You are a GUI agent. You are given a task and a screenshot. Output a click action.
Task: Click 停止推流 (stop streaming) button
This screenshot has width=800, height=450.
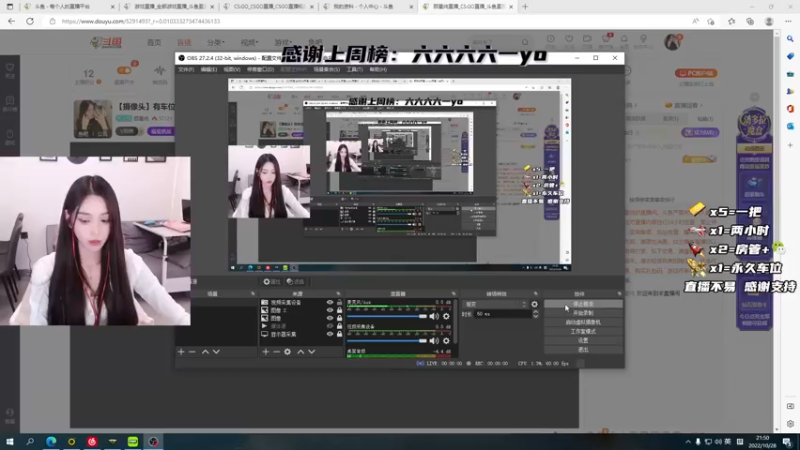coord(583,304)
